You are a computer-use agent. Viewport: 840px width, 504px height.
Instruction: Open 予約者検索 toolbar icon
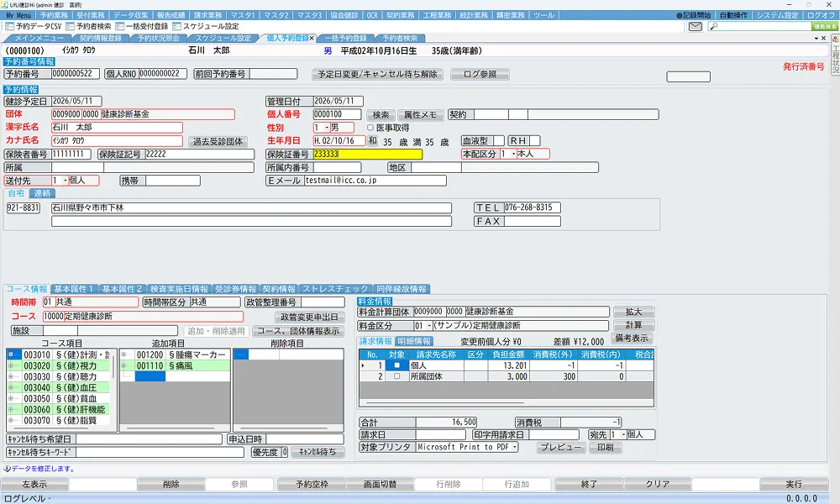(x=71, y=26)
